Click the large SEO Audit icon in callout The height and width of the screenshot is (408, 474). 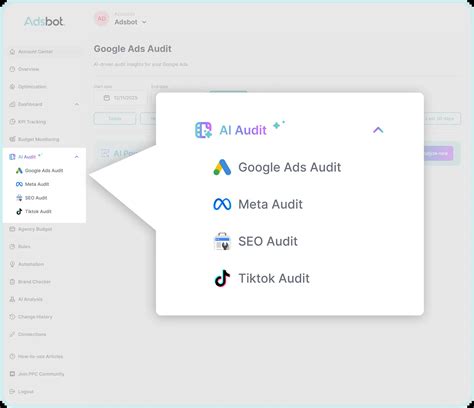click(x=222, y=241)
